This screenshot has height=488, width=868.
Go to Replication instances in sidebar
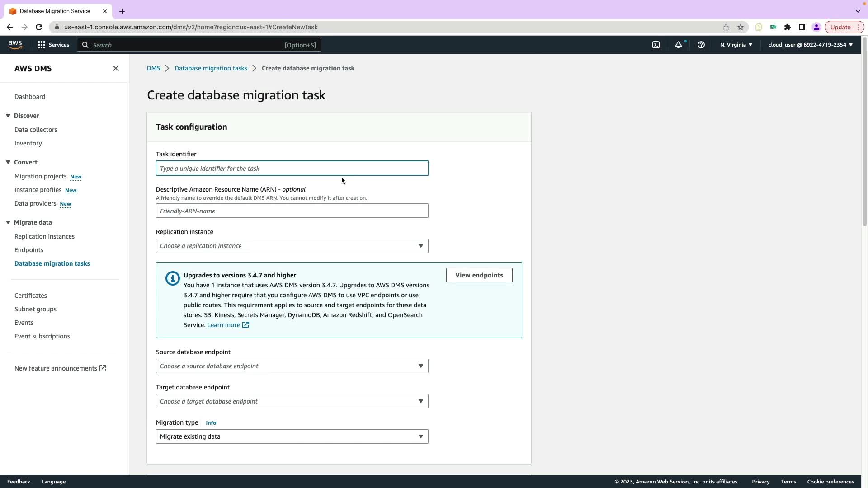44,236
